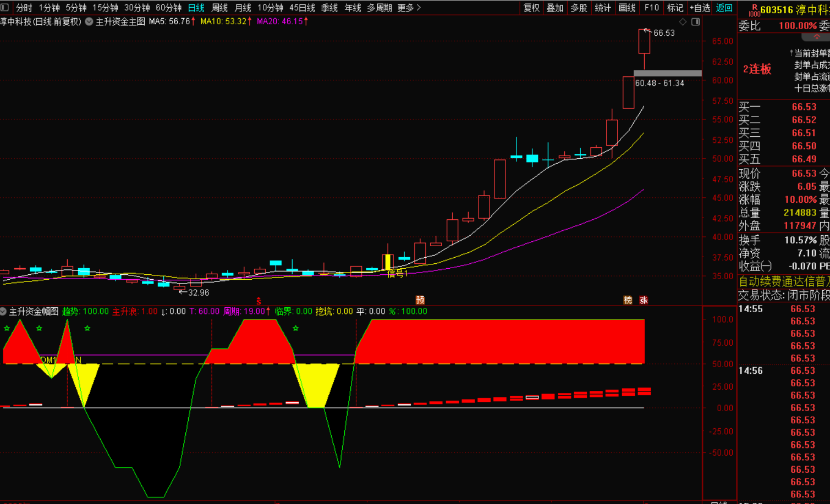
Task: Expand the 主升资金幅图 sub-chart indicator arrow
Action: click(3, 312)
